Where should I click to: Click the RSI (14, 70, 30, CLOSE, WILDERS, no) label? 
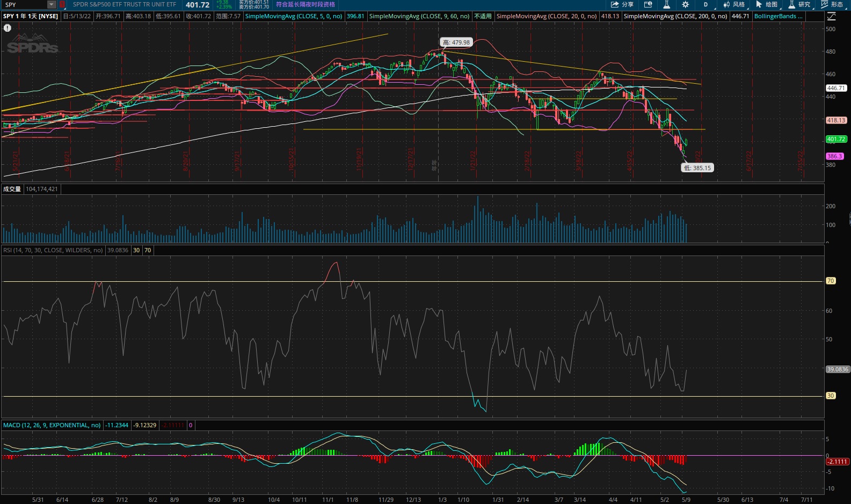pos(53,250)
